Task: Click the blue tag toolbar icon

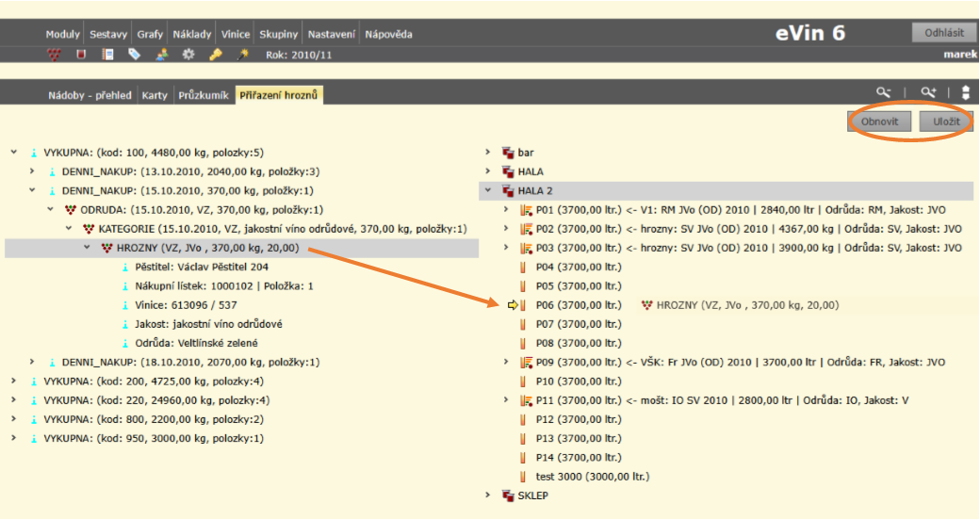Action: click(x=135, y=55)
